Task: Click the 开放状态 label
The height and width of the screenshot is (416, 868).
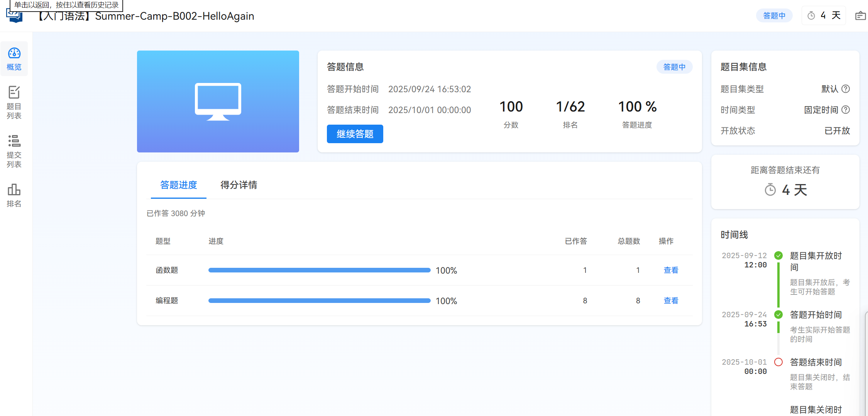Action: [x=738, y=131]
